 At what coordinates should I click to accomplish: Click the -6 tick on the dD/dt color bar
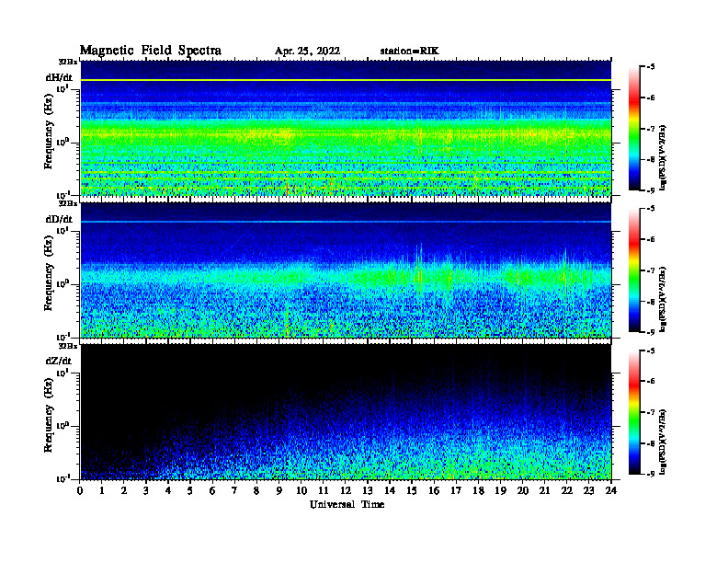[651, 240]
